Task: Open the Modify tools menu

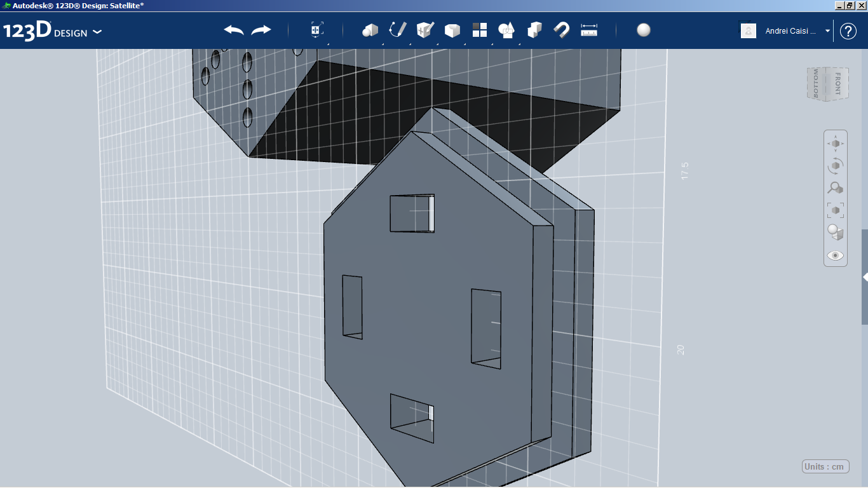Action: (452, 30)
